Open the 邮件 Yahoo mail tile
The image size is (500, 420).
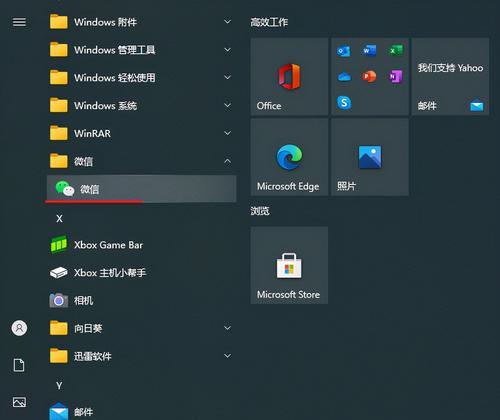[450, 77]
